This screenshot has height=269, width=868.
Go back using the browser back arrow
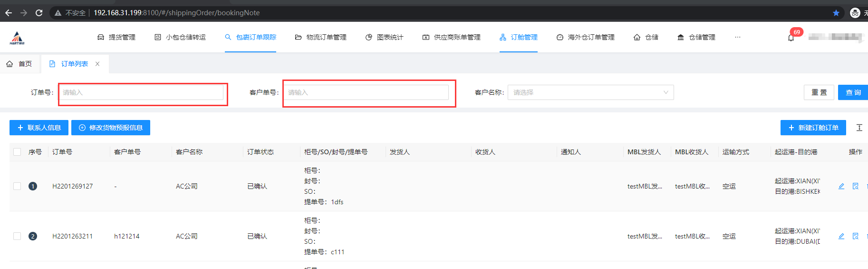tap(9, 13)
